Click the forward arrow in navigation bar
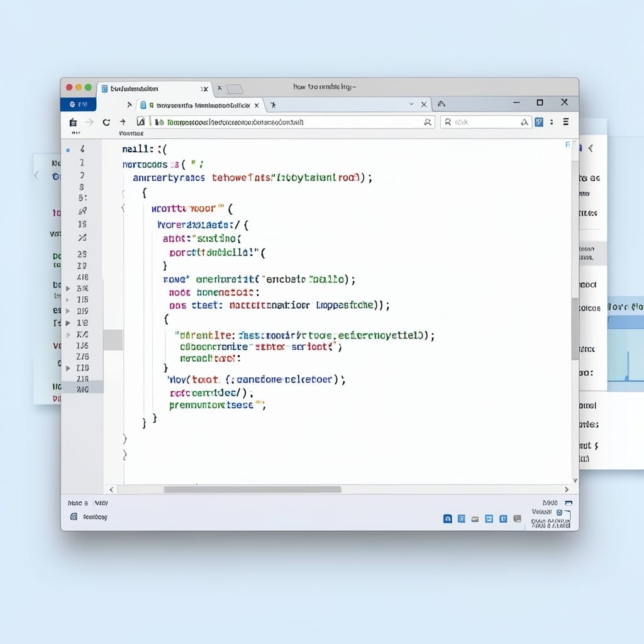 pyautogui.click(x=89, y=122)
